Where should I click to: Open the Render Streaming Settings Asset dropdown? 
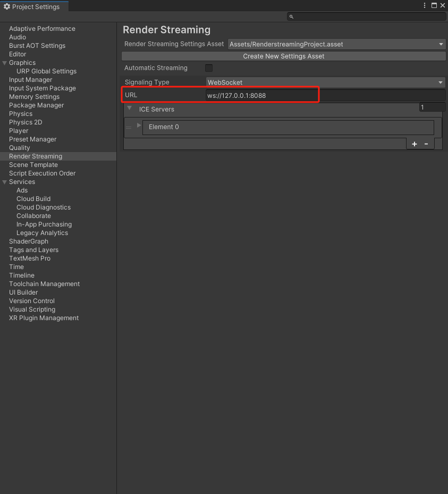pos(336,44)
